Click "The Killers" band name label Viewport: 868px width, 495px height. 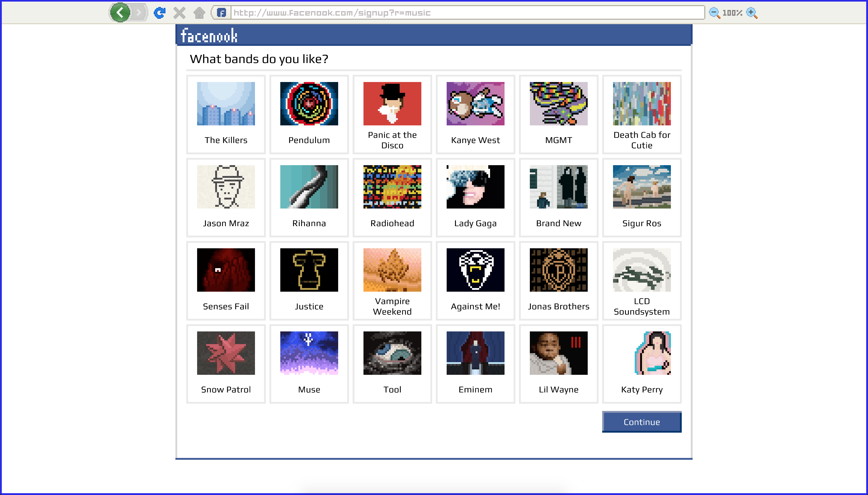coord(226,140)
